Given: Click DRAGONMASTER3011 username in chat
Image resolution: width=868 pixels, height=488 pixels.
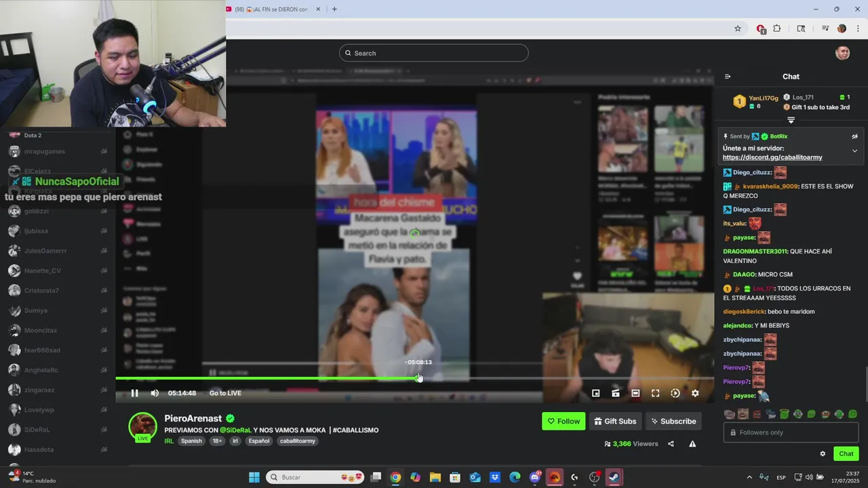Looking at the screenshot, I should [755, 251].
